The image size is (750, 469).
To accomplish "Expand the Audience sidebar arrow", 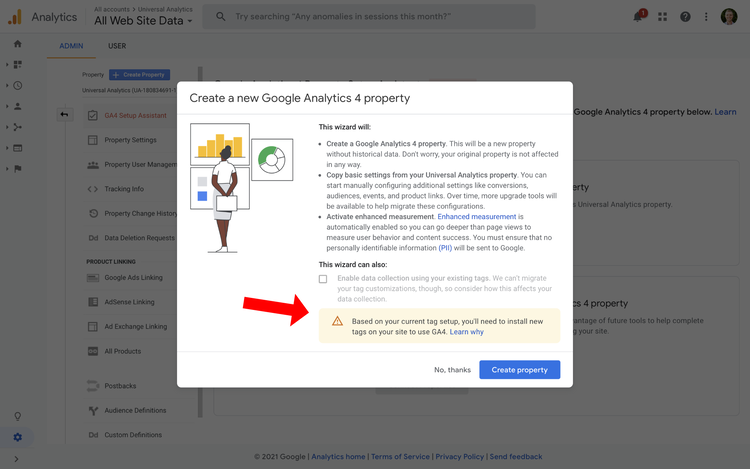I will coord(7,106).
